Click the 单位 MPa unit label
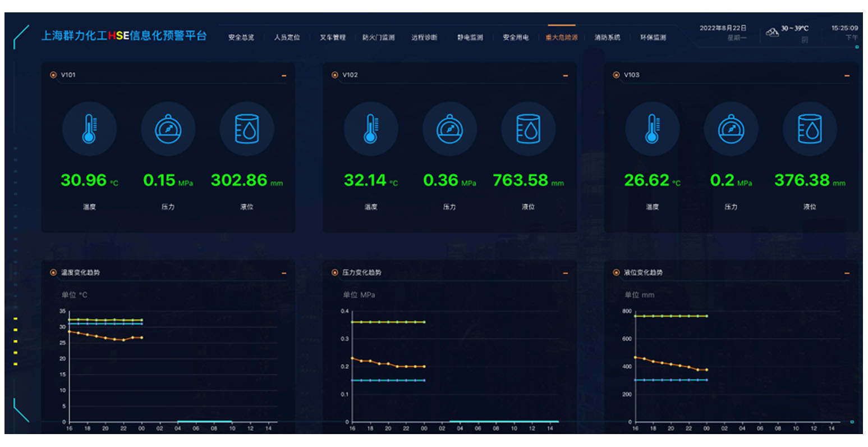 [x=359, y=295]
